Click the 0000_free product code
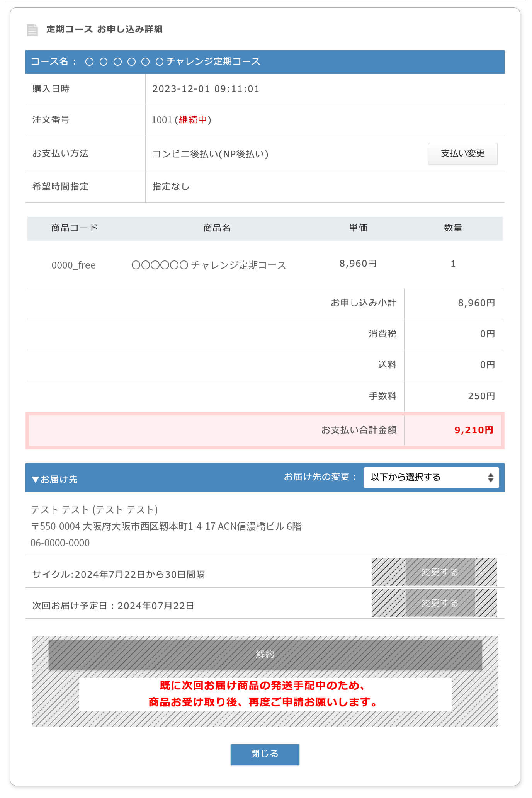532x798 pixels. point(73,265)
